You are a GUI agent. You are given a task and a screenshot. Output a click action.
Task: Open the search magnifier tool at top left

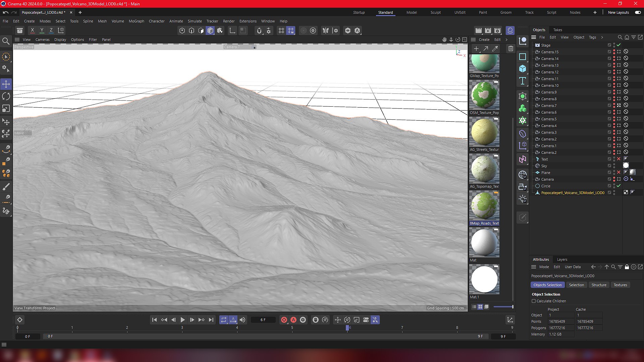coord(6,41)
